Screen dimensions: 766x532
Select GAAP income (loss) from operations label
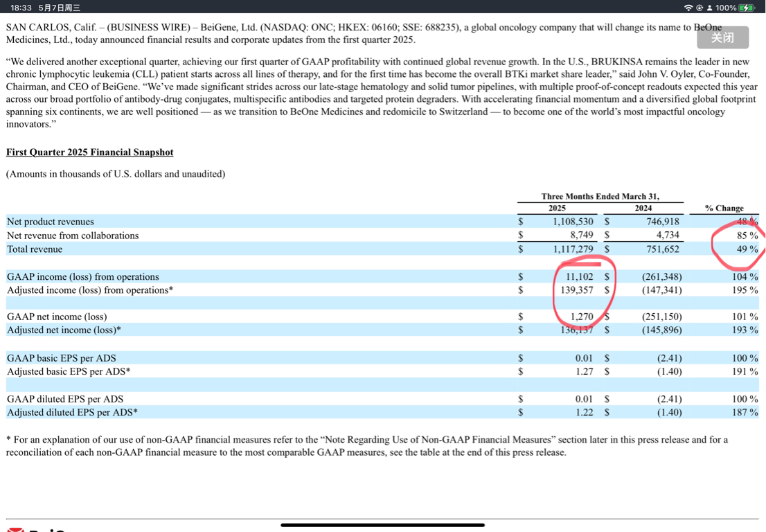[x=83, y=276]
